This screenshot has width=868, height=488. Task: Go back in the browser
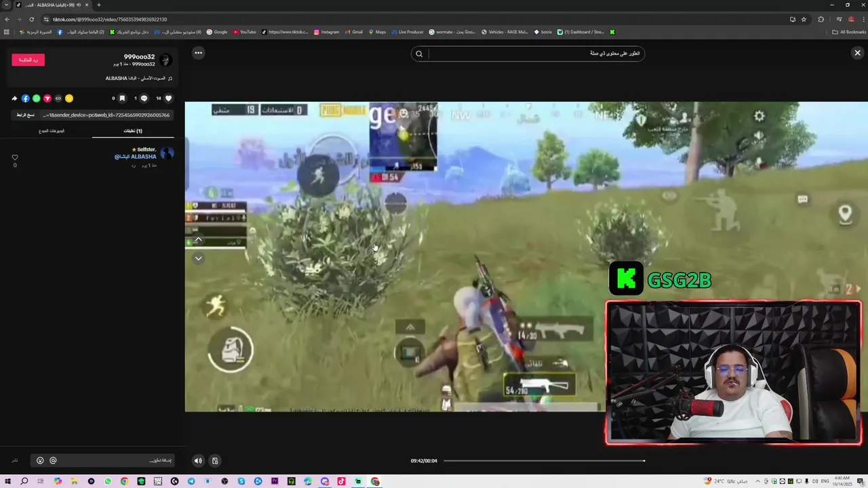coord(7,19)
